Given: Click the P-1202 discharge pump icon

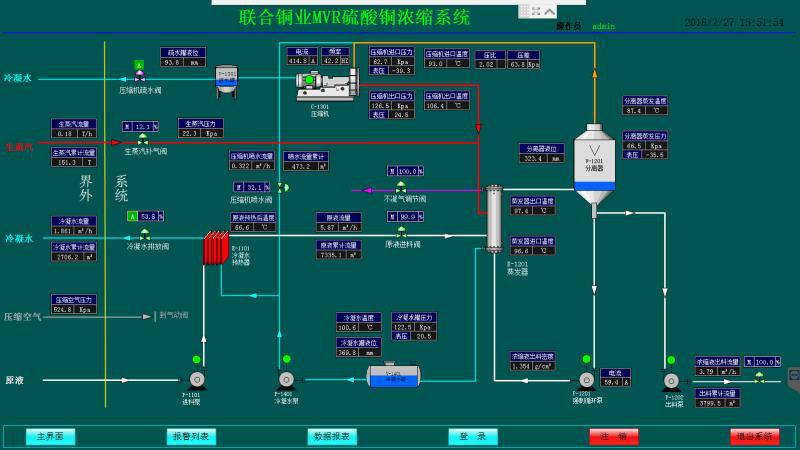Looking at the screenshot, I should click(671, 380).
